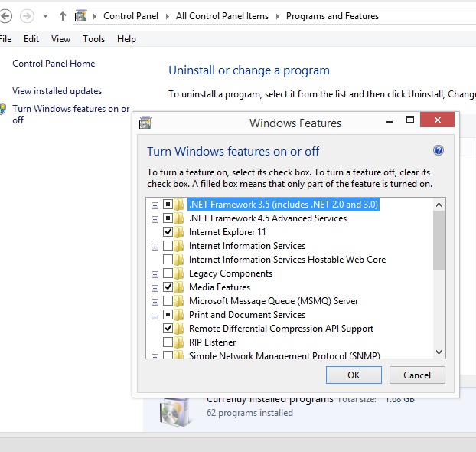Click folder icon of Legacy Components
476x452 pixels.
click(x=179, y=273)
